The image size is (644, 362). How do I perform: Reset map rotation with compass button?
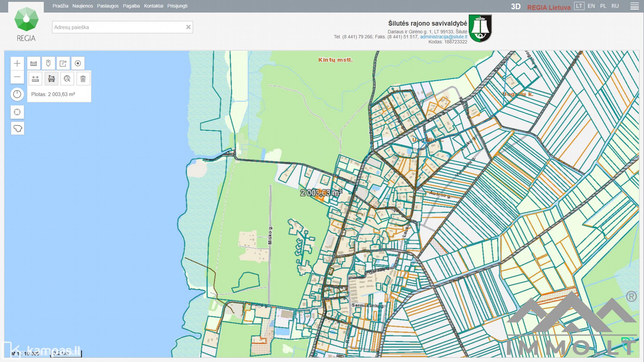point(17,94)
